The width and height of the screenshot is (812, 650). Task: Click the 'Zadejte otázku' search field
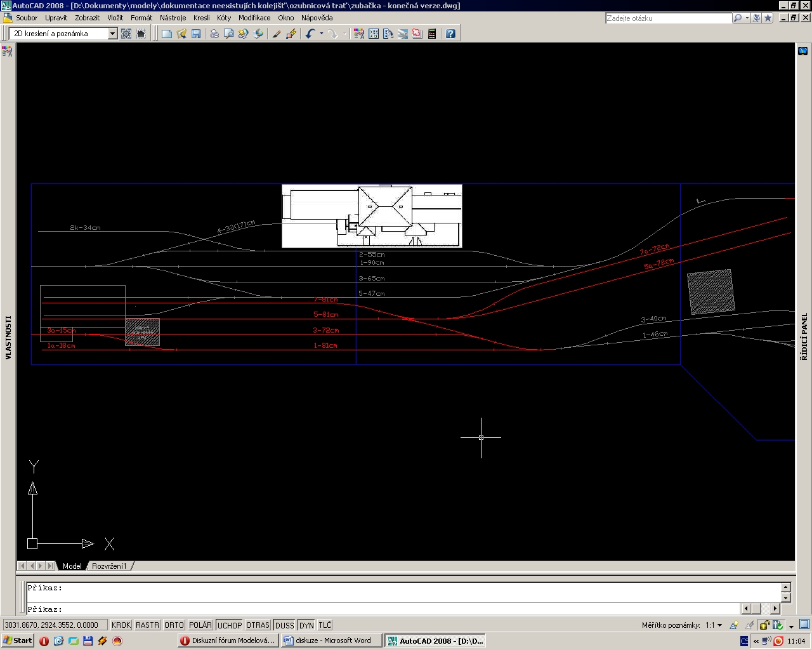[668, 18]
